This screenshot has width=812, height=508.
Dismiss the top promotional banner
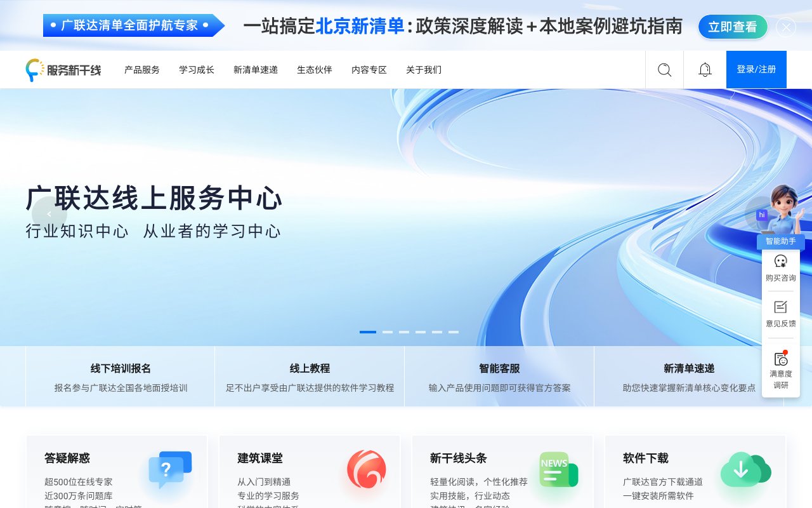point(786,27)
